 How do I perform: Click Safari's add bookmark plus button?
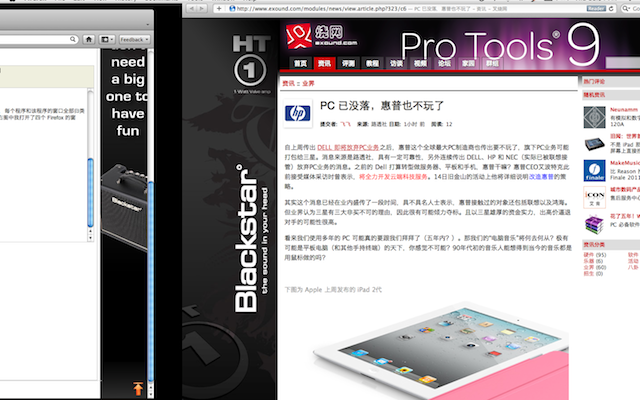point(219,9)
